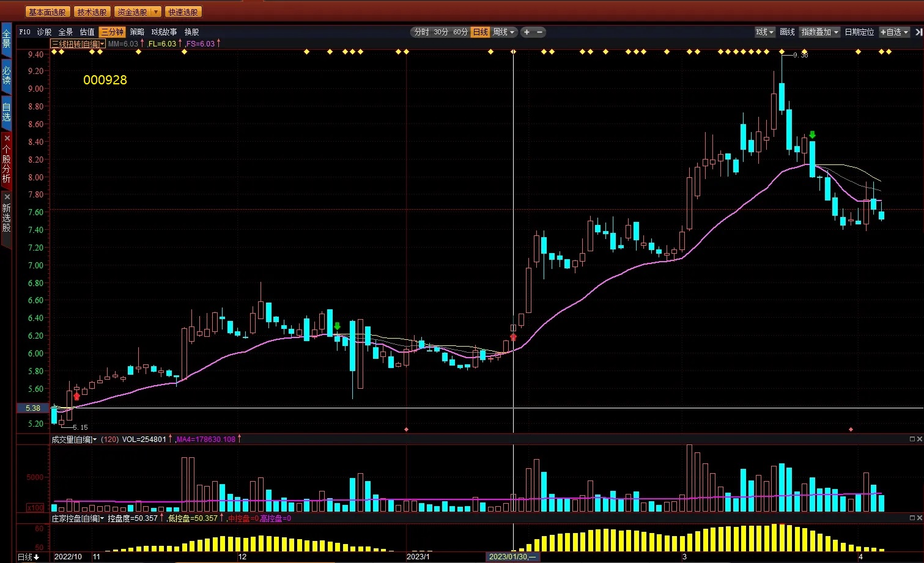924x563 pixels.
Task: Click the FS=6.03 indicator value
Action: pyautogui.click(x=201, y=44)
